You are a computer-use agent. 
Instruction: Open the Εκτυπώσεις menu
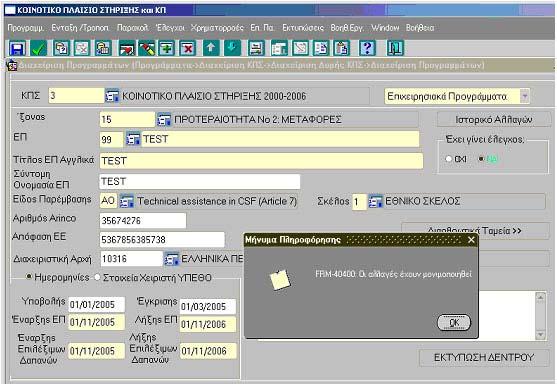pyautogui.click(x=303, y=28)
